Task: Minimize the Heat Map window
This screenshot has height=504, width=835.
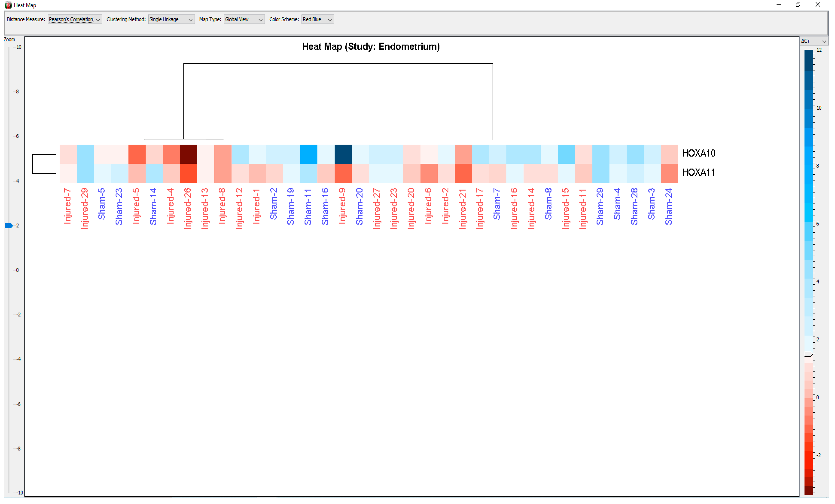Action: point(778,5)
